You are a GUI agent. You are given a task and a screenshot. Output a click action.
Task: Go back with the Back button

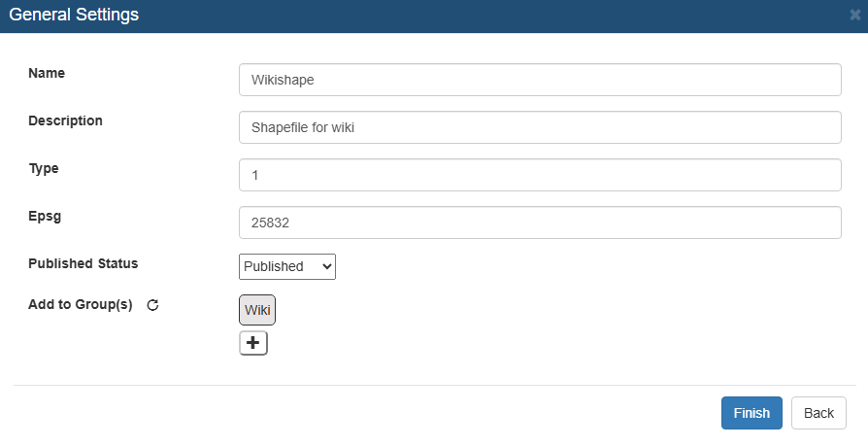(818, 413)
